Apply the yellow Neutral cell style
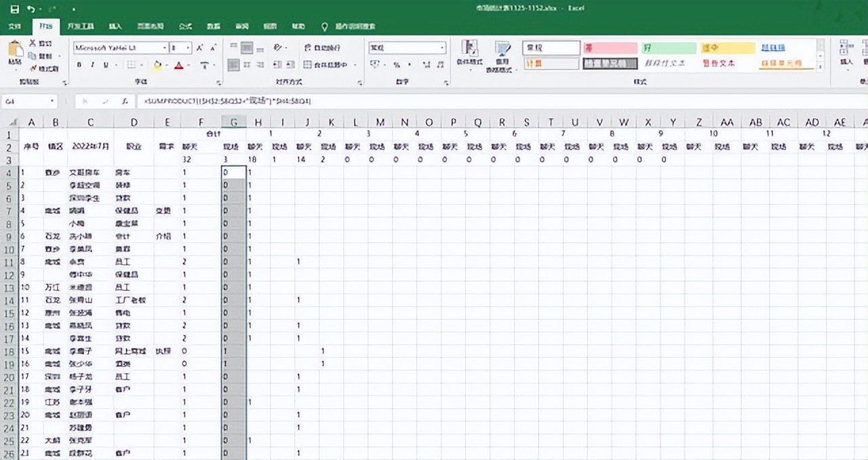Screen dimensions: 868x460 click(x=728, y=48)
